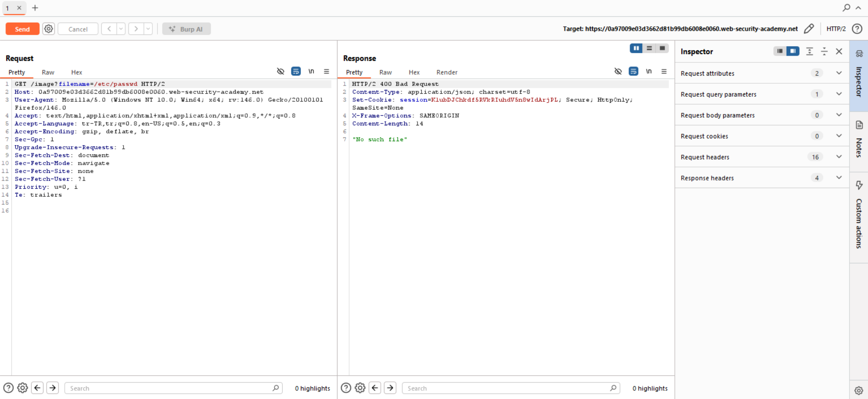Switch Request view to Raw tab
This screenshot has width=868, height=399.
(48, 72)
